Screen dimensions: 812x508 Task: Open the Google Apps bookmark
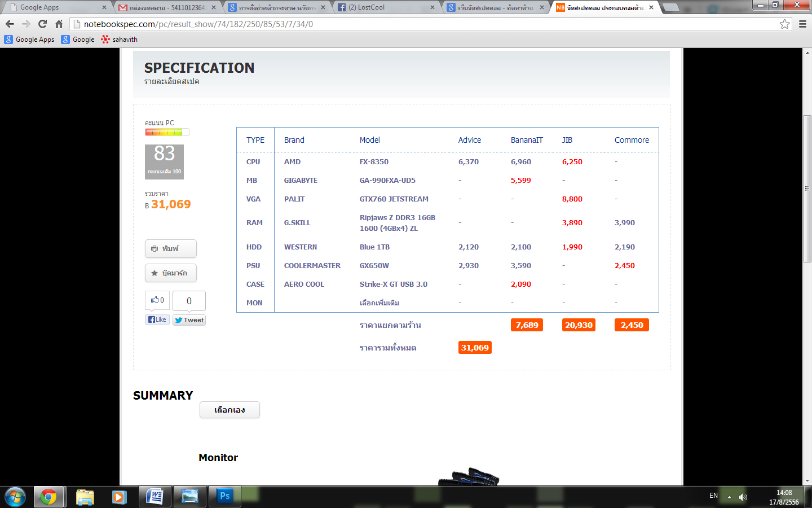click(29, 40)
